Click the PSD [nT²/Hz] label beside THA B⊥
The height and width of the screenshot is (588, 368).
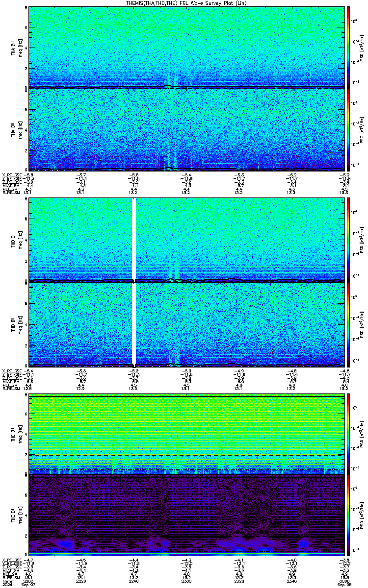click(362, 47)
